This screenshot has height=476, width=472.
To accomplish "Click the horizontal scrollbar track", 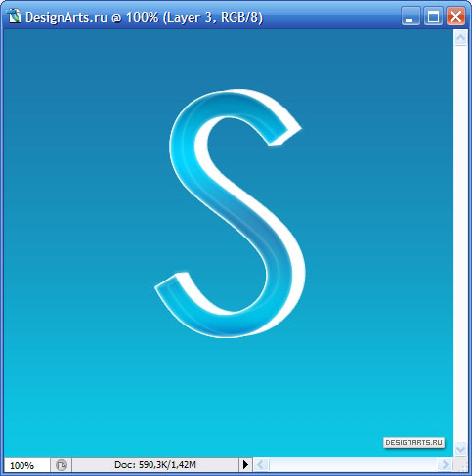I will [x=354, y=464].
